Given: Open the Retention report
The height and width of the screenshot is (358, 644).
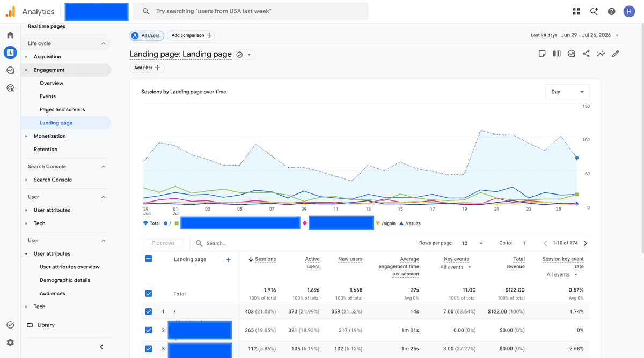Looking at the screenshot, I should [x=46, y=150].
